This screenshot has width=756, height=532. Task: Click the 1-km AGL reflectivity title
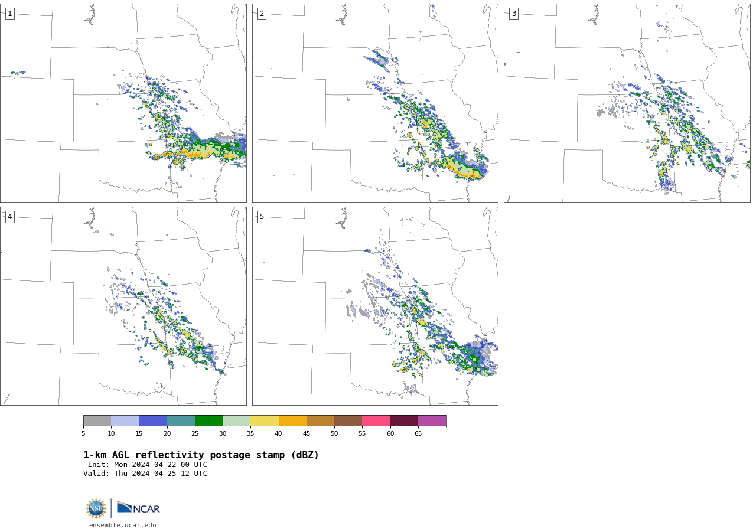click(x=201, y=455)
